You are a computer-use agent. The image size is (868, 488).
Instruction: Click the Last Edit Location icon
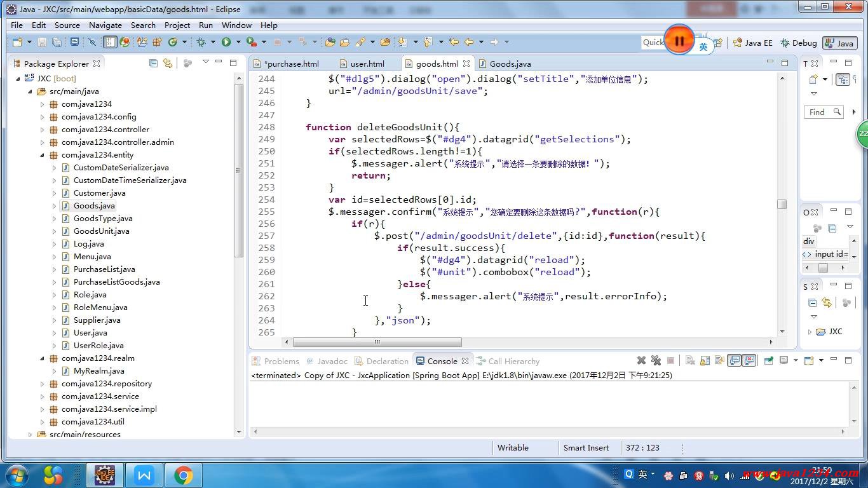coord(454,42)
